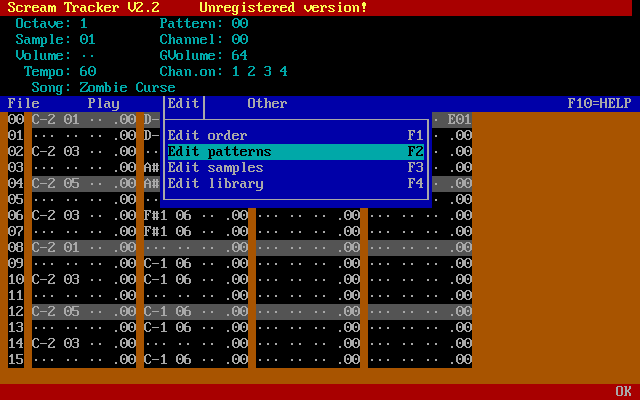Choose Edit order from the Edit menu

click(296, 136)
